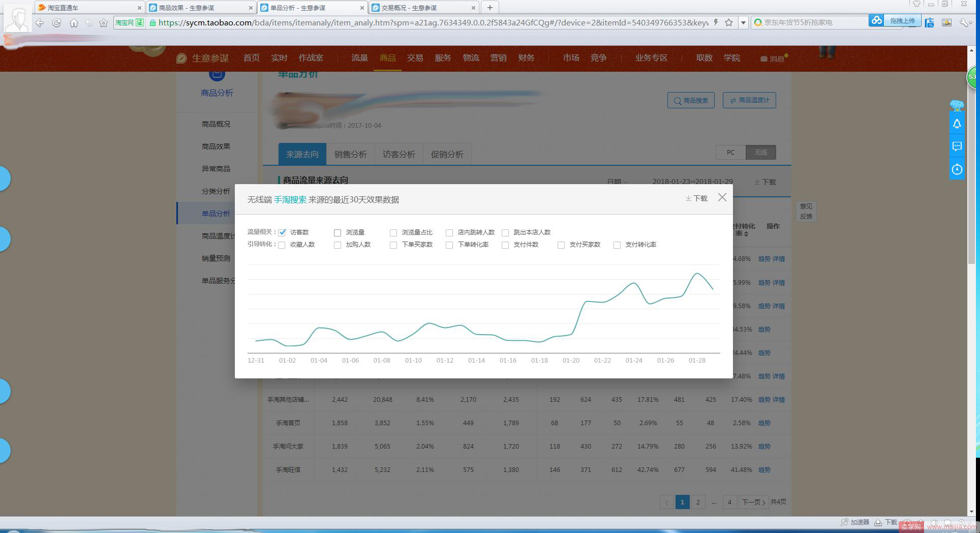Enable the 加购人数 checkbox
Viewport: 980px width, 533px height.
(338, 245)
